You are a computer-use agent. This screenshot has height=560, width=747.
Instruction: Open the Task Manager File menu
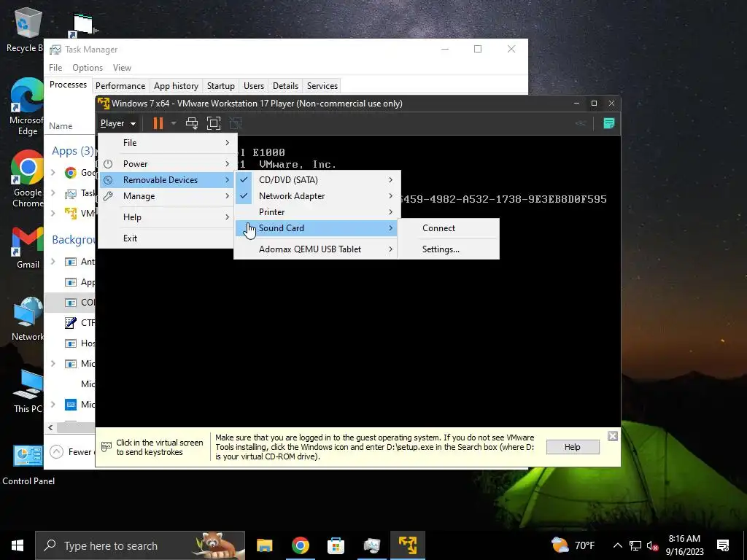tap(55, 68)
